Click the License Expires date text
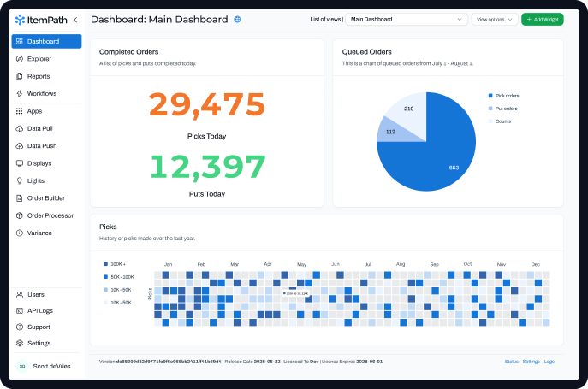The width and height of the screenshot is (588, 389). tap(370, 362)
